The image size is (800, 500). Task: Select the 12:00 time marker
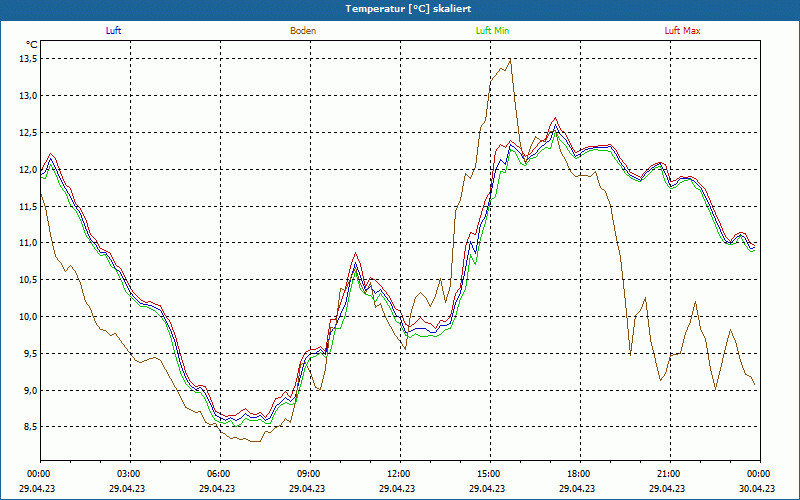(399, 473)
